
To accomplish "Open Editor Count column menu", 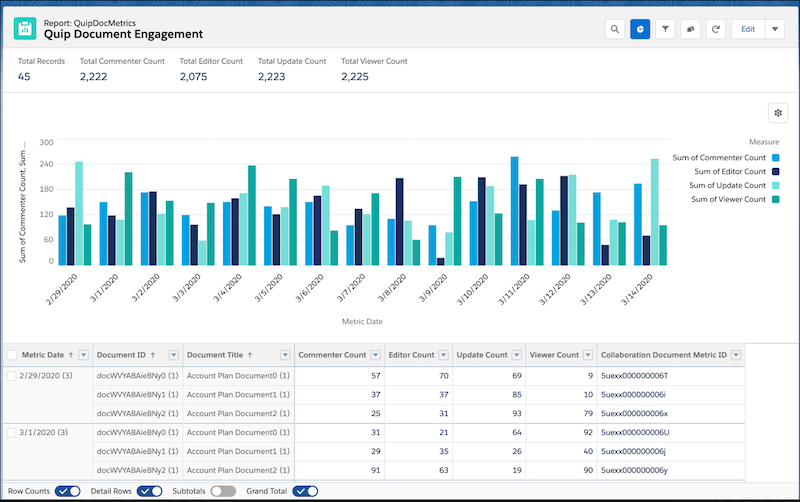I will pos(443,355).
